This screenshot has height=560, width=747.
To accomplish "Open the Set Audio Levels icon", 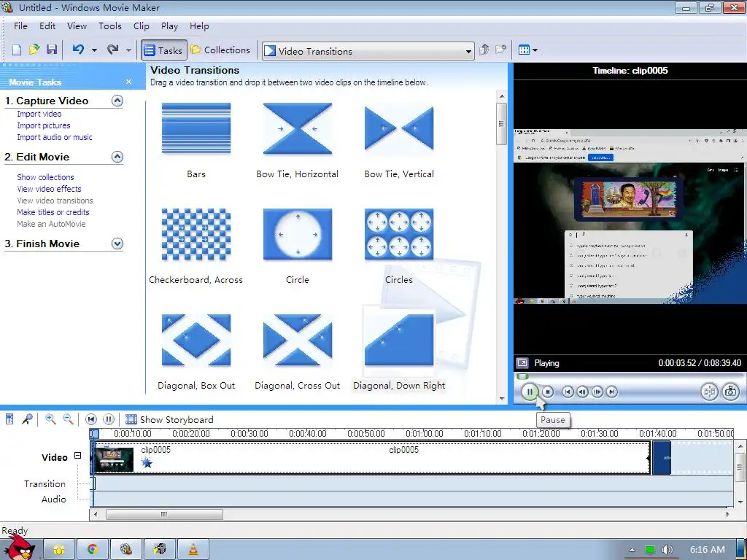I will 9,419.
